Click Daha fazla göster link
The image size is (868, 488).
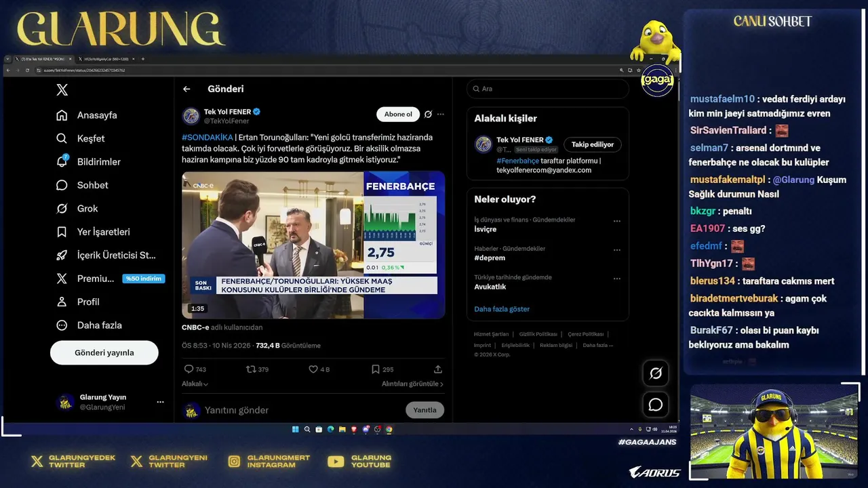502,309
